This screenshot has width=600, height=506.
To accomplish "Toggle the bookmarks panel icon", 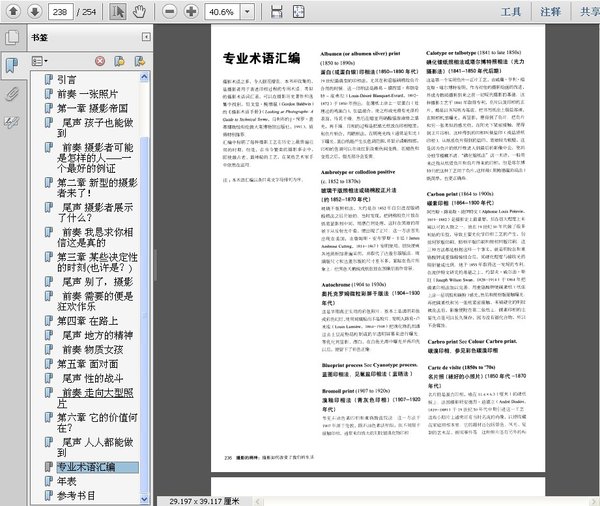I will tap(12, 65).
